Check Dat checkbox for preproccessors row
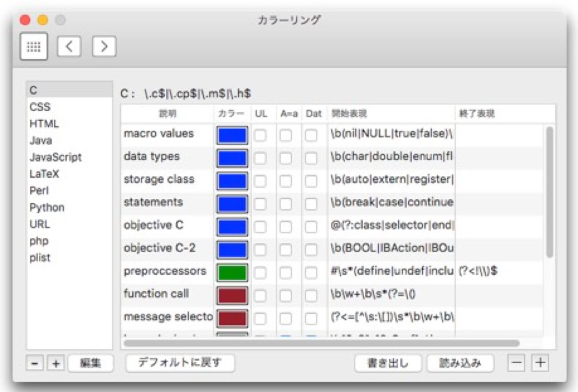The image size is (578, 392). [x=311, y=273]
